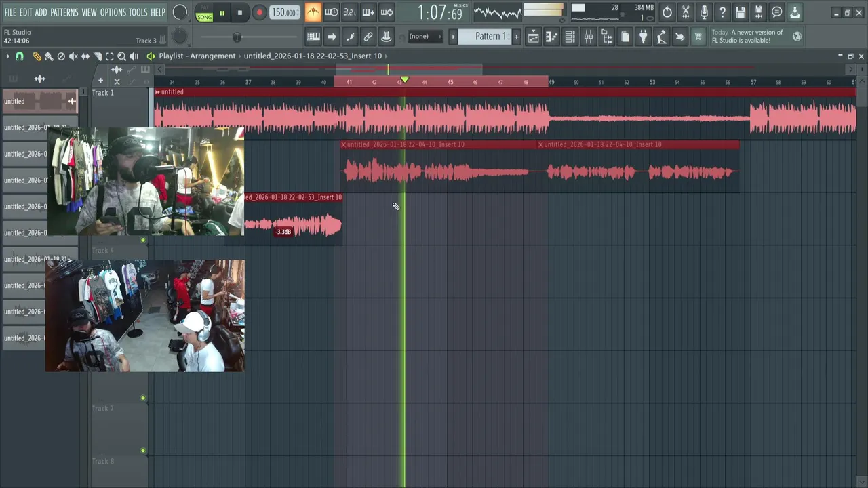Image resolution: width=868 pixels, height=488 pixels.
Task: Toggle playback auto-scrolling arrow button
Action: click(x=332, y=37)
